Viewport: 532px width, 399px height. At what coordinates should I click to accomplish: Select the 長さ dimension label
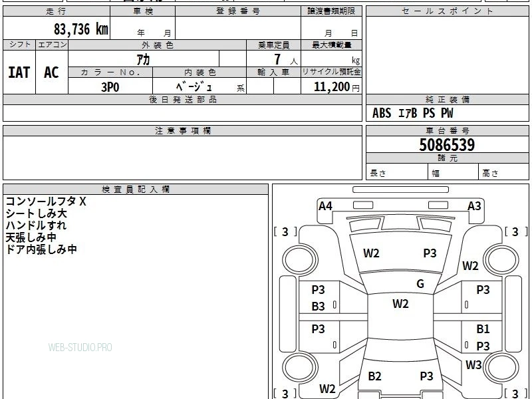pyautogui.click(x=378, y=173)
